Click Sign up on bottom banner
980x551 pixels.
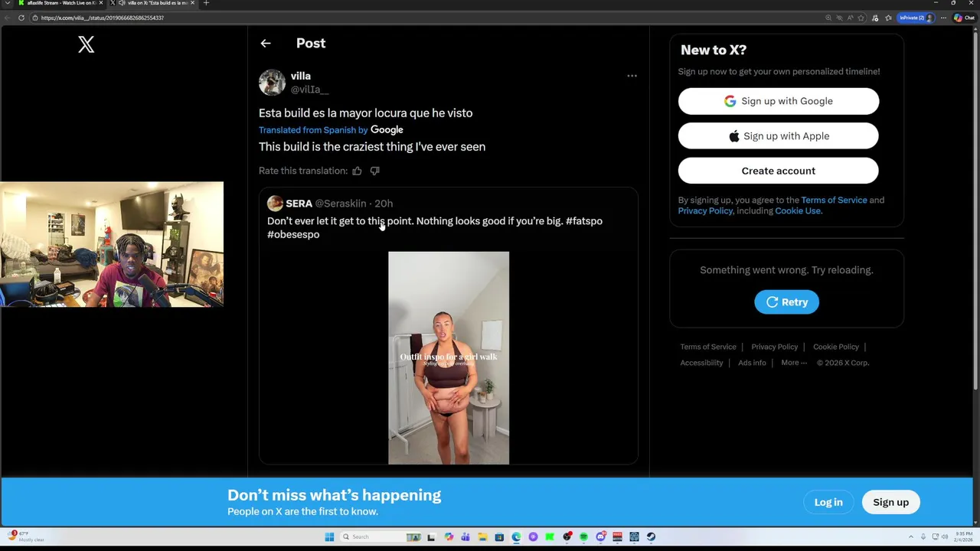point(890,502)
